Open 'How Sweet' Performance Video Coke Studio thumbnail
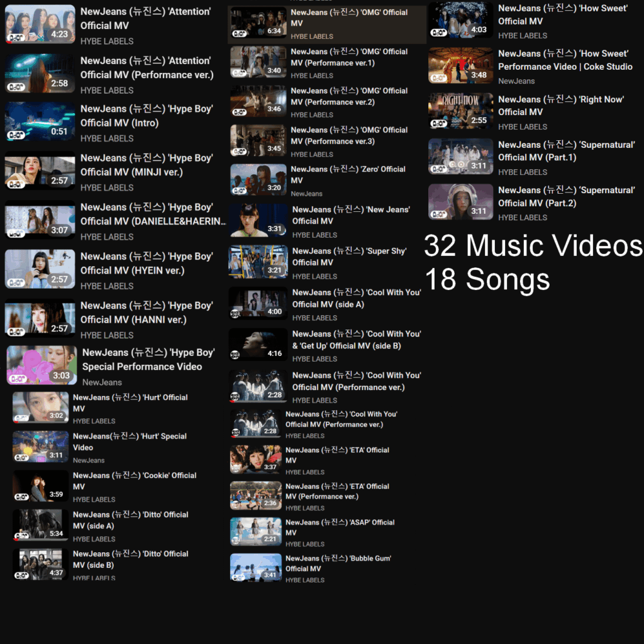 coord(461,65)
